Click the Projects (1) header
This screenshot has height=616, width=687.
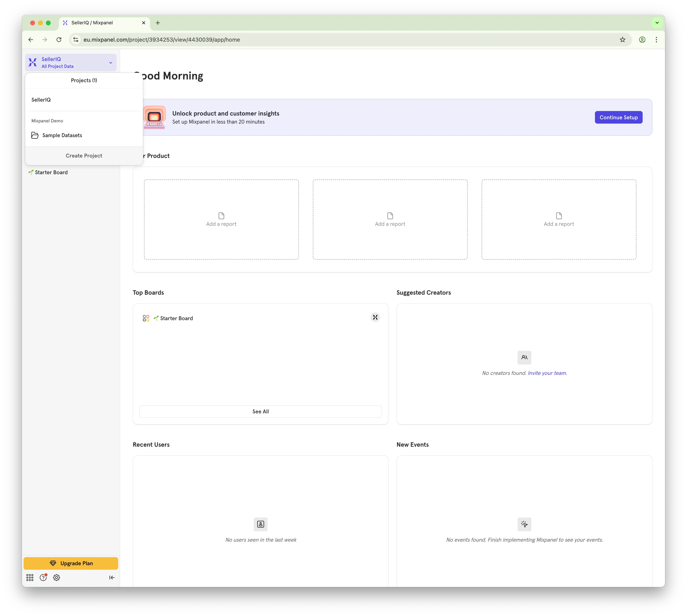tap(84, 80)
